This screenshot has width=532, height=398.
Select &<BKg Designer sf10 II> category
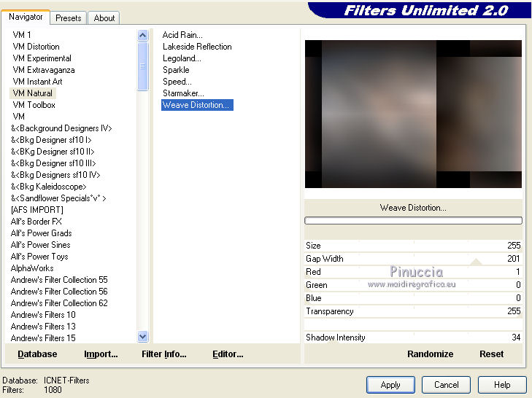click(53, 152)
